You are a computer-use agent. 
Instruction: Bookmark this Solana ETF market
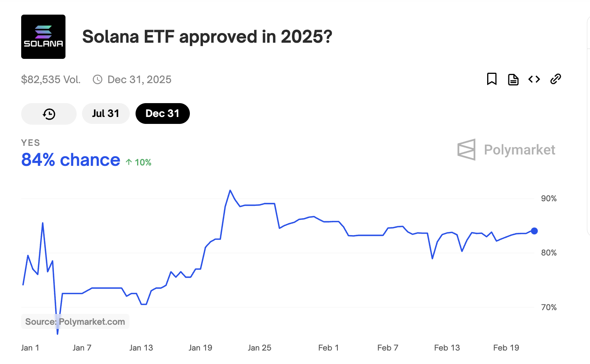pyautogui.click(x=492, y=79)
